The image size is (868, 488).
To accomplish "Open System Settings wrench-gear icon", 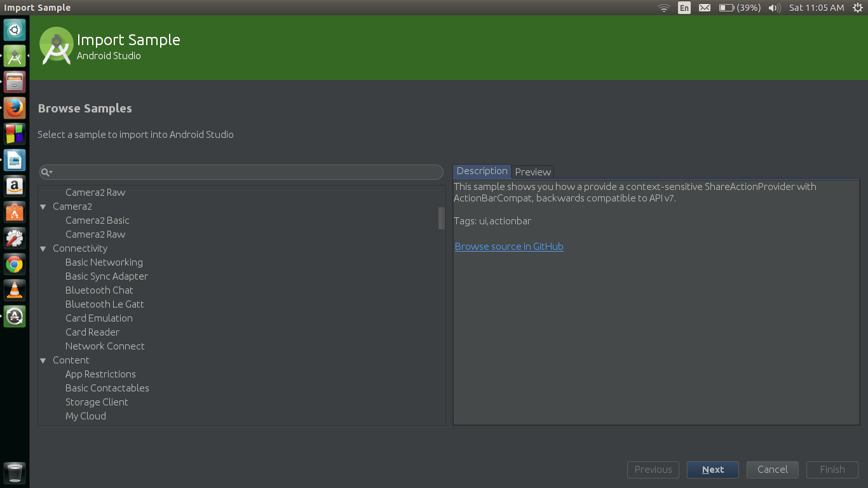I will [15, 238].
